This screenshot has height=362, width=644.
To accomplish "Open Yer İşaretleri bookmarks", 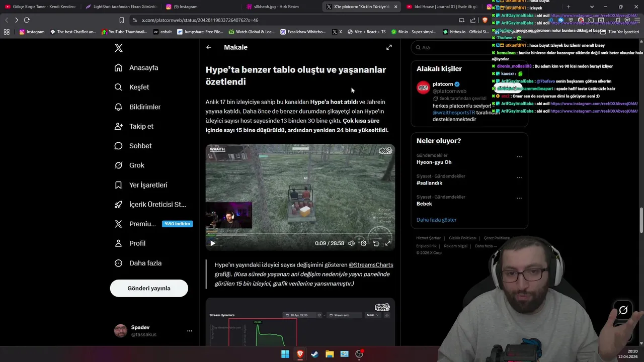I will [141, 185].
